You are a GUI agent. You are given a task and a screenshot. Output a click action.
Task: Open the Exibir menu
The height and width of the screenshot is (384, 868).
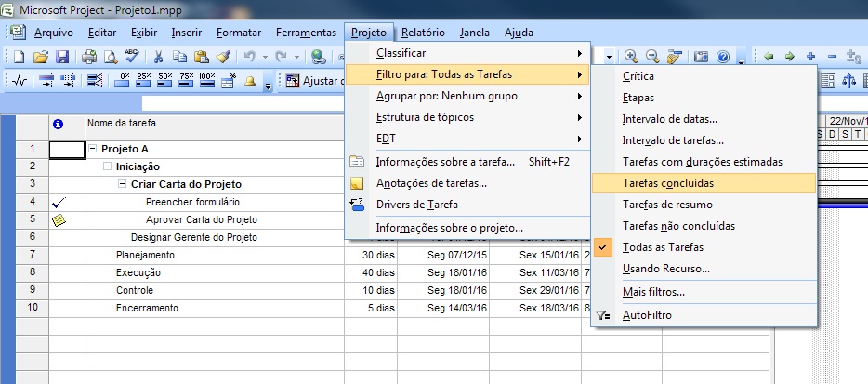(x=144, y=33)
